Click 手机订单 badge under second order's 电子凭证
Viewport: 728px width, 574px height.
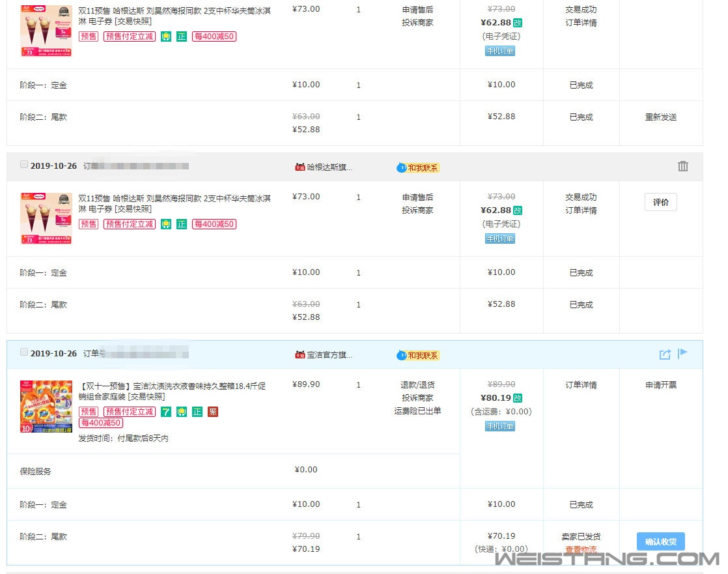click(x=500, y=238)
